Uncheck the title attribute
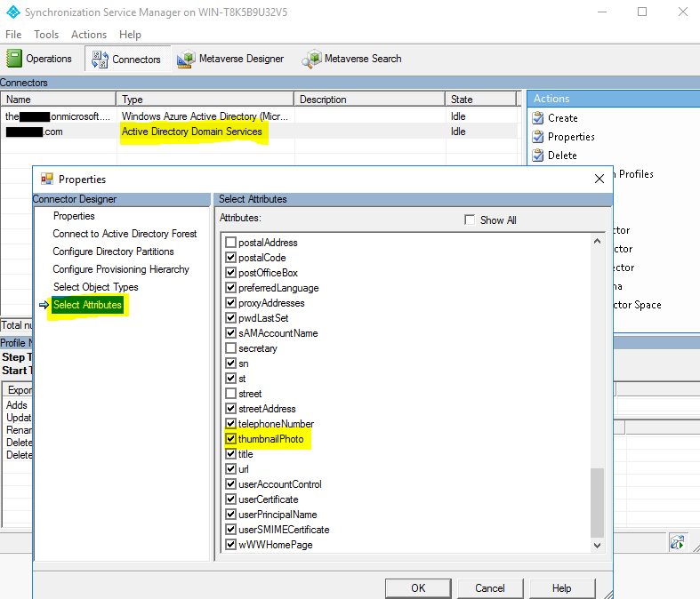The height and width of the screenshot is (599, 700). point(230,454)
